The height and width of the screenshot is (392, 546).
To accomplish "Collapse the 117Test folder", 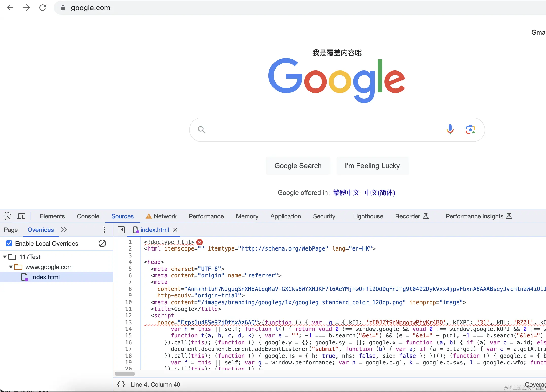I will [x=5, y=257].
